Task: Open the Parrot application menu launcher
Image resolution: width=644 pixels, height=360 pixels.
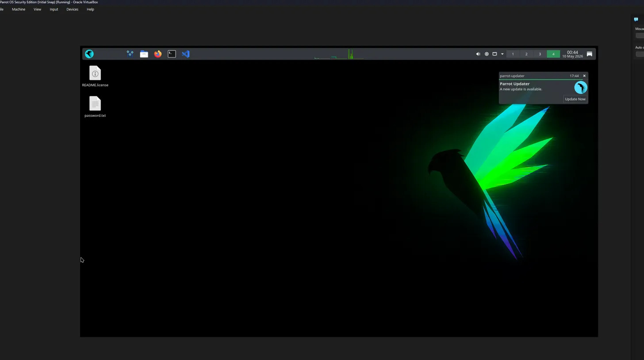Action: 89,54
